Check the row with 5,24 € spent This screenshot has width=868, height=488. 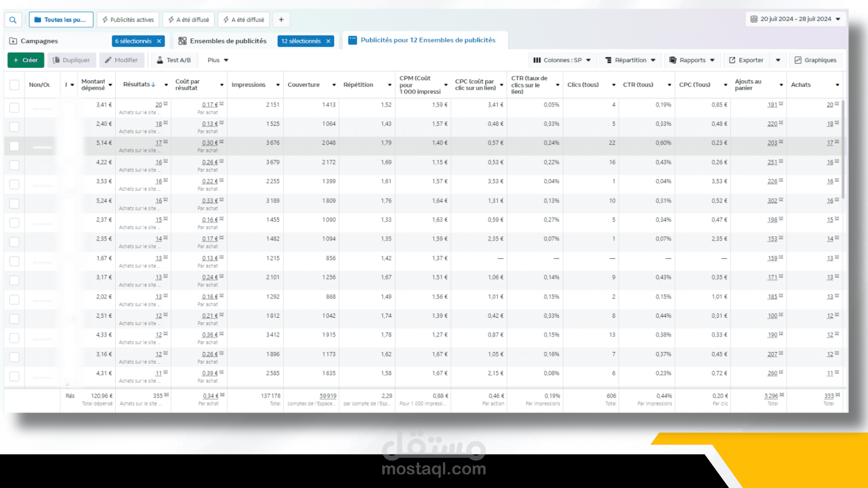pos(14,204)
